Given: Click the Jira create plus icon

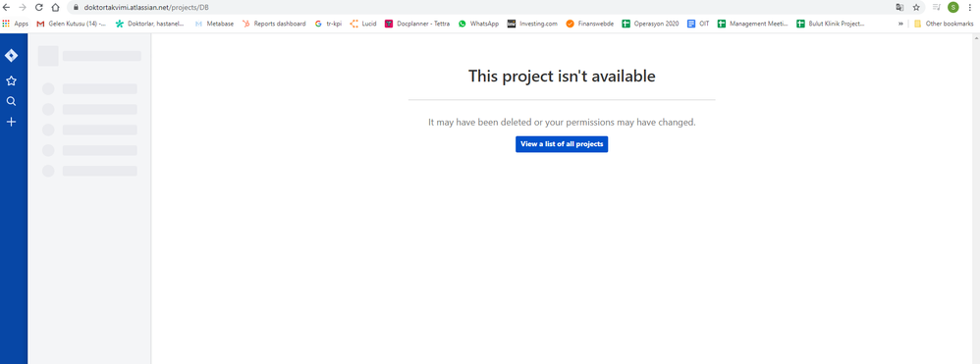Looking at the screenshot, I should click(x=11, y=122).
